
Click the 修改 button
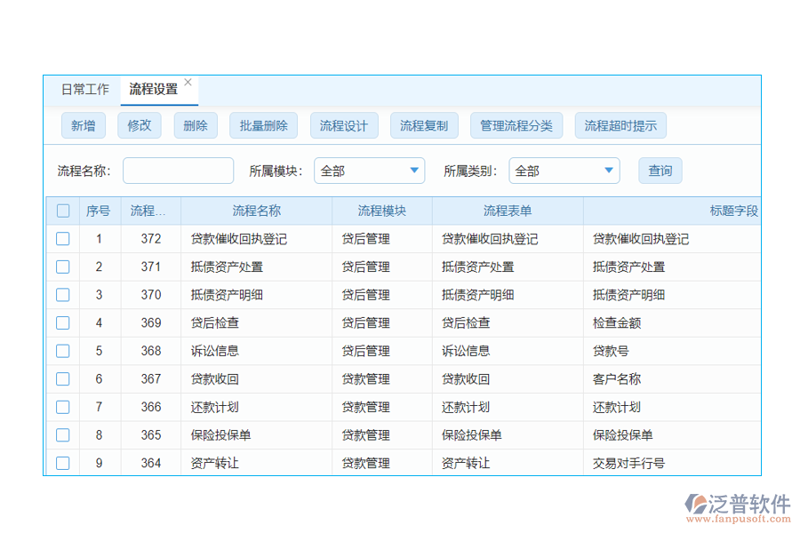(x=139, y=125)
